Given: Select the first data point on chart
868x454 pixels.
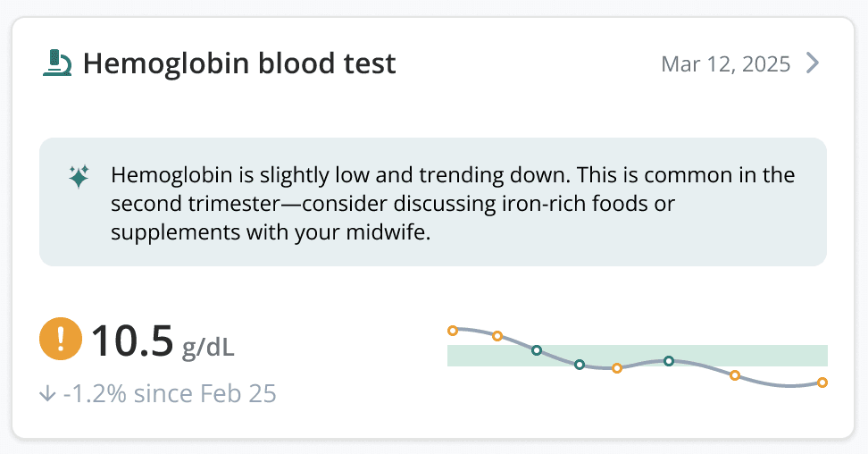Looking at the screenshot, I should (x=453, y=331).
